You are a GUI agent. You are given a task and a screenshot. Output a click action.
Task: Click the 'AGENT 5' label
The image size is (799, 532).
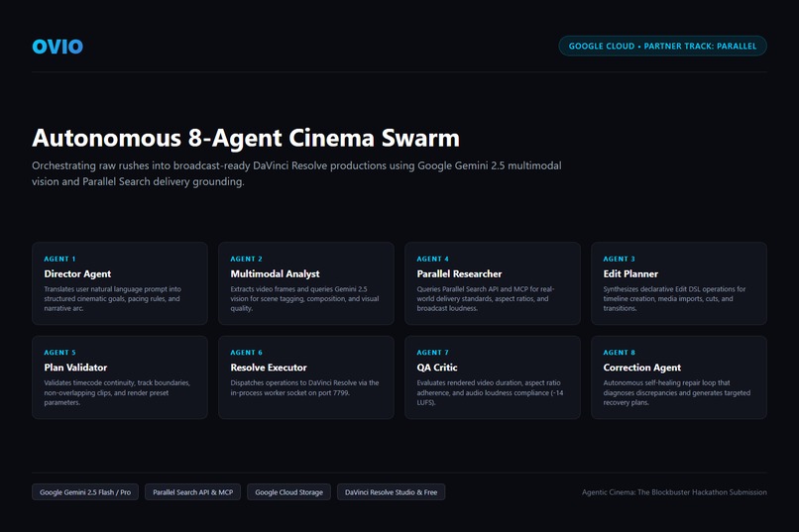59,353
